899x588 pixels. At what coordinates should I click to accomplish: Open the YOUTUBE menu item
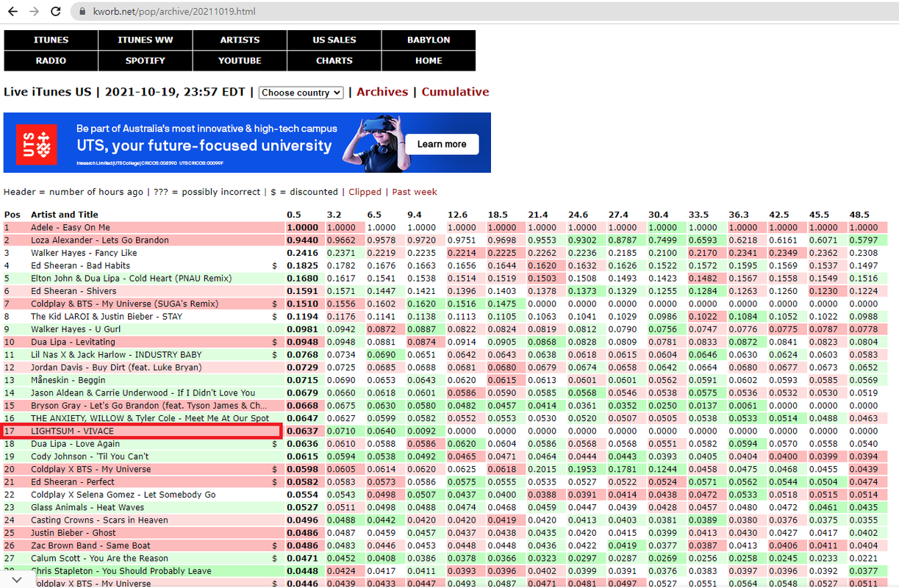coord(240,60)
